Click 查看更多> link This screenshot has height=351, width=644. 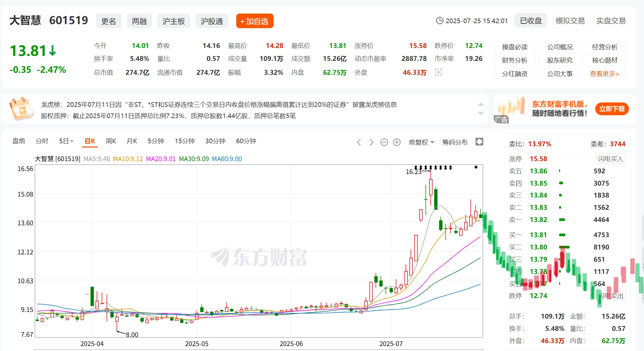coord(605,74)
